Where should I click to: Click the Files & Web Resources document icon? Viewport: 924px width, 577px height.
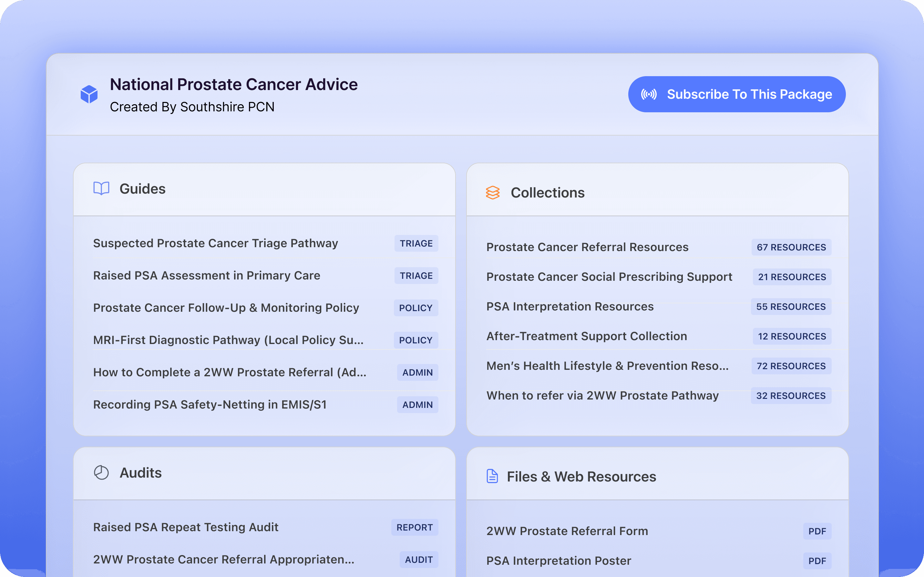pos(492,476)
